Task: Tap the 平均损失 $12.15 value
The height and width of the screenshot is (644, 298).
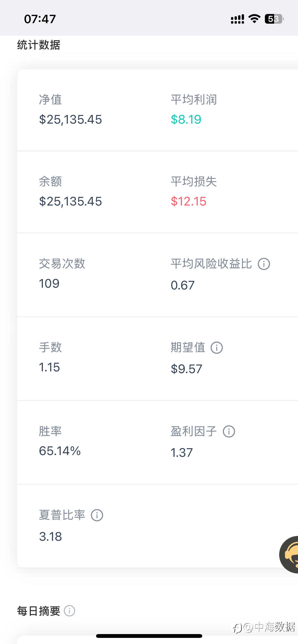Action: (188, 201)
